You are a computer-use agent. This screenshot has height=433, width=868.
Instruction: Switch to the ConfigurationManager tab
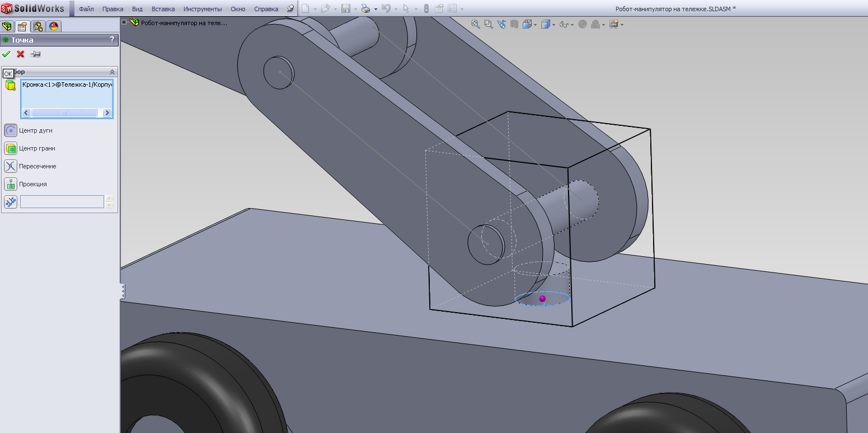coord(38,26)
